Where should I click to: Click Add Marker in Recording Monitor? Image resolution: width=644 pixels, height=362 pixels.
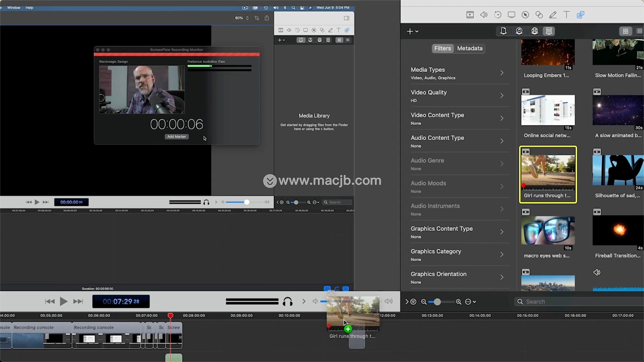point(177,136)
